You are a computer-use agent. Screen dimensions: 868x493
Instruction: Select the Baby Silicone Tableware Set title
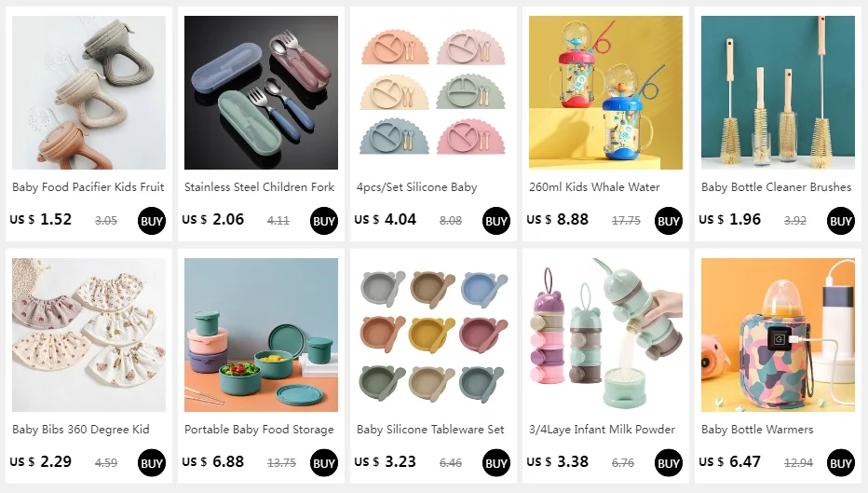point(430,430)
